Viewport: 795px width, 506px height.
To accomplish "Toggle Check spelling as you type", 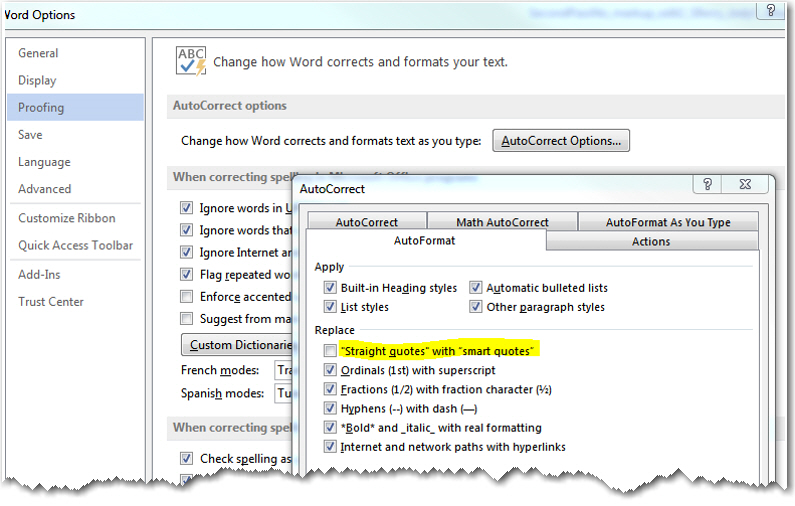I will tap(187, 459).
